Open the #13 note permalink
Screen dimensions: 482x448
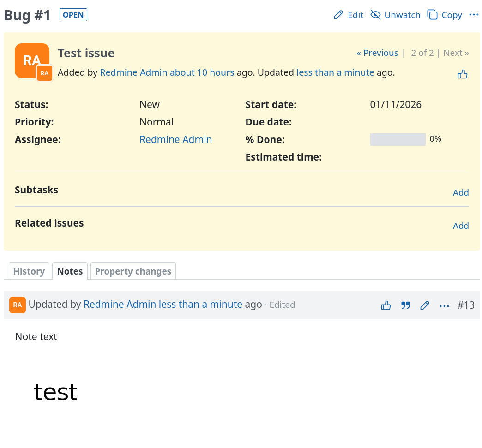pyautogui.click(x=465, y=305)
